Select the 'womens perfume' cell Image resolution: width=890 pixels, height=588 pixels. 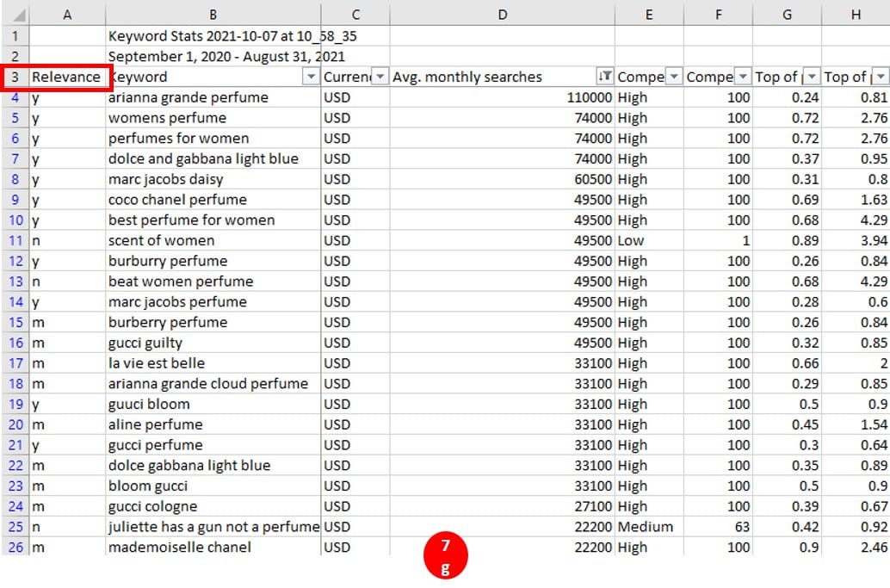click(213, 118)
